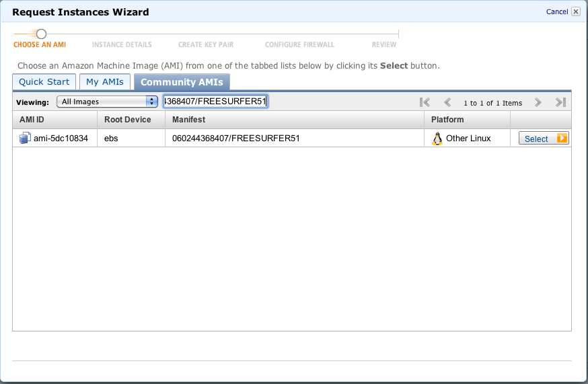The image size is (588, 384).
Task: Go to the first page of results
Action: tap(425, 102)
